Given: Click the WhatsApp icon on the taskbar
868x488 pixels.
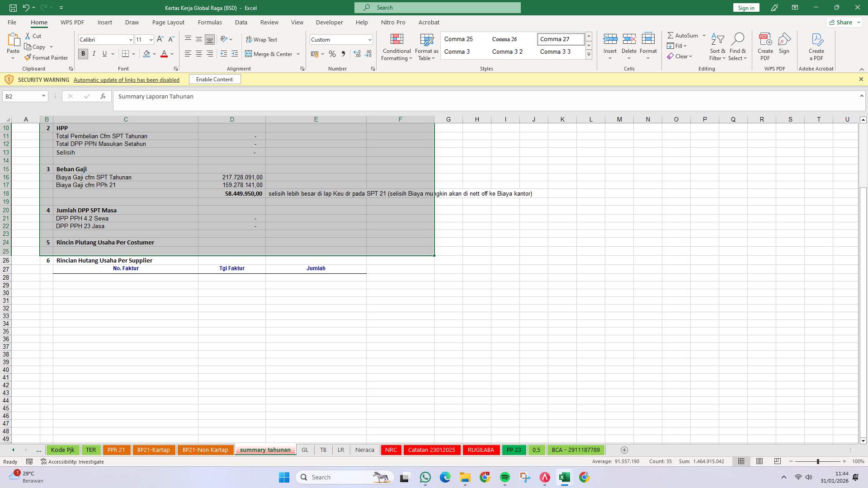Looking at the screenshot, I should click(425, 477).
